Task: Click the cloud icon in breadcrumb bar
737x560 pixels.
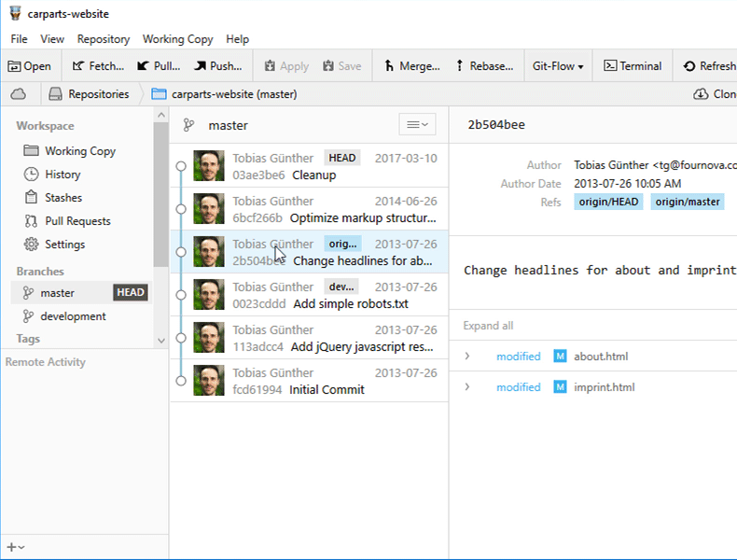Action: 19,94
